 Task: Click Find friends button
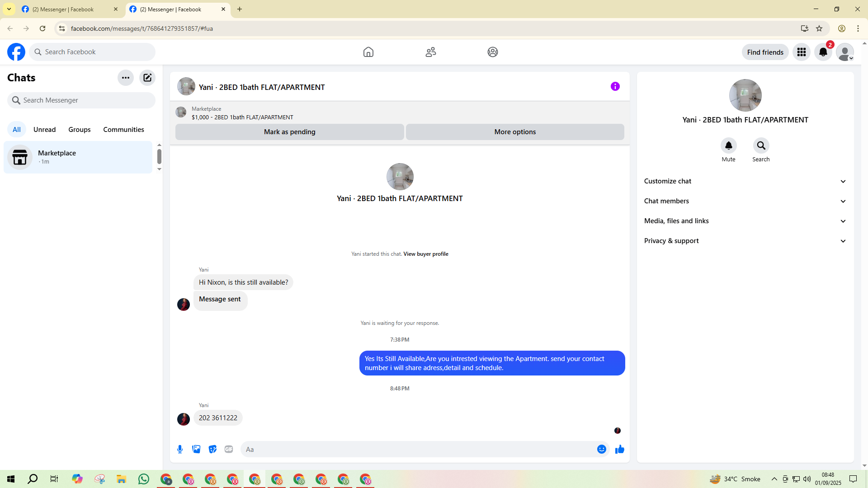click(765, 52)
